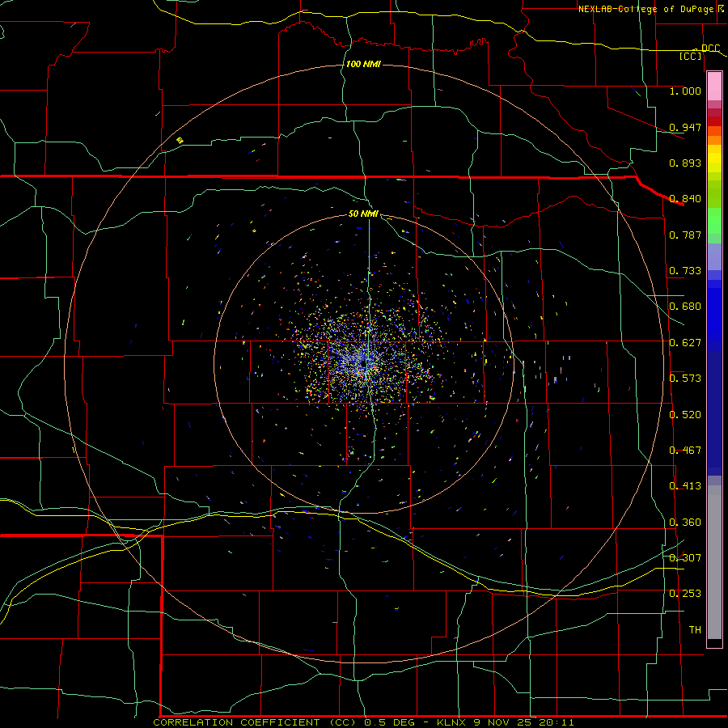Click the 50 NMI range ring label

click(363, 214)
